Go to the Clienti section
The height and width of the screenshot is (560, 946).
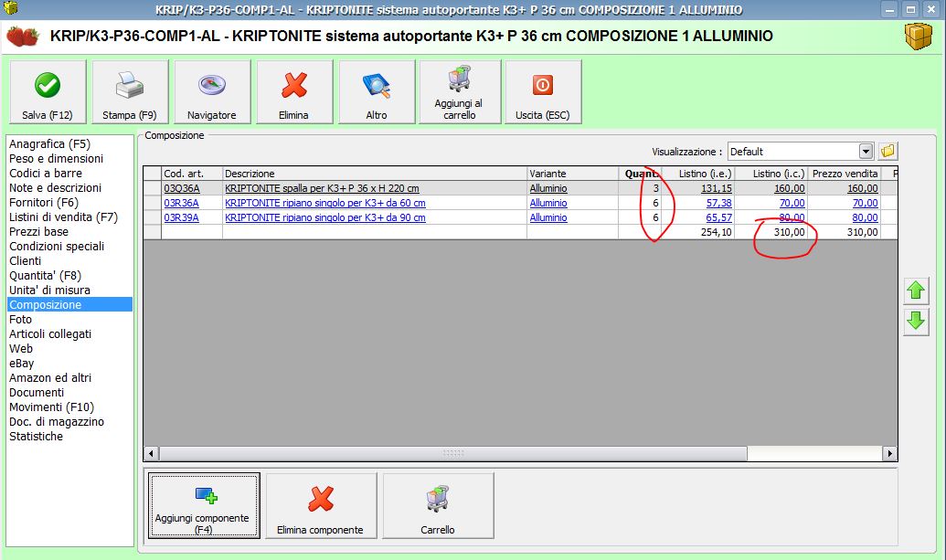click(x=26, y=261)
